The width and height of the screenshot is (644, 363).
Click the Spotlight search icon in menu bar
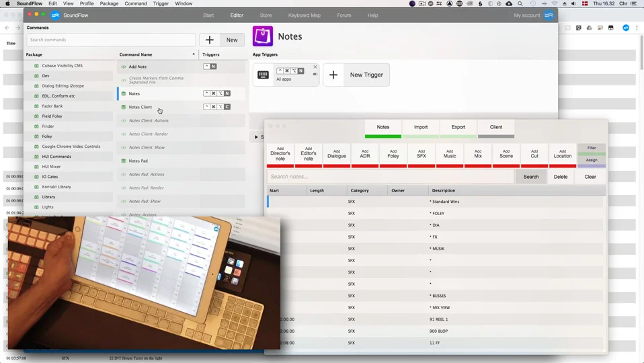pos(520,3)
